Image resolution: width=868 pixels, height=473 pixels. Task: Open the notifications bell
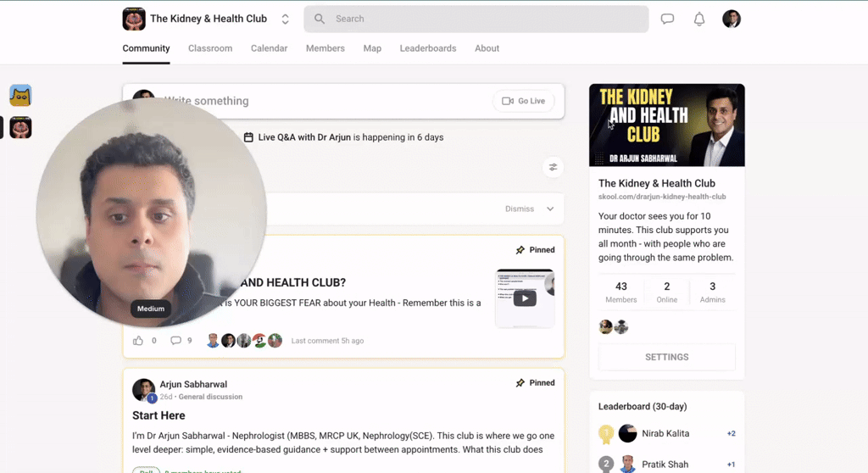pos(699,19)
